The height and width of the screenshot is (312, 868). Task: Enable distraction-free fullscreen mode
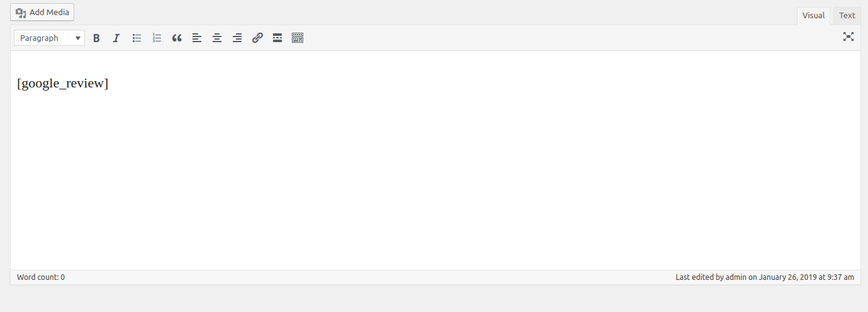coord(849,36)
